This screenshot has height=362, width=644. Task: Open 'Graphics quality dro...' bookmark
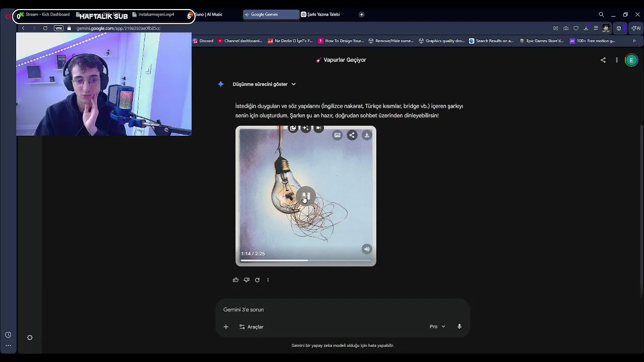pos(441,41)
